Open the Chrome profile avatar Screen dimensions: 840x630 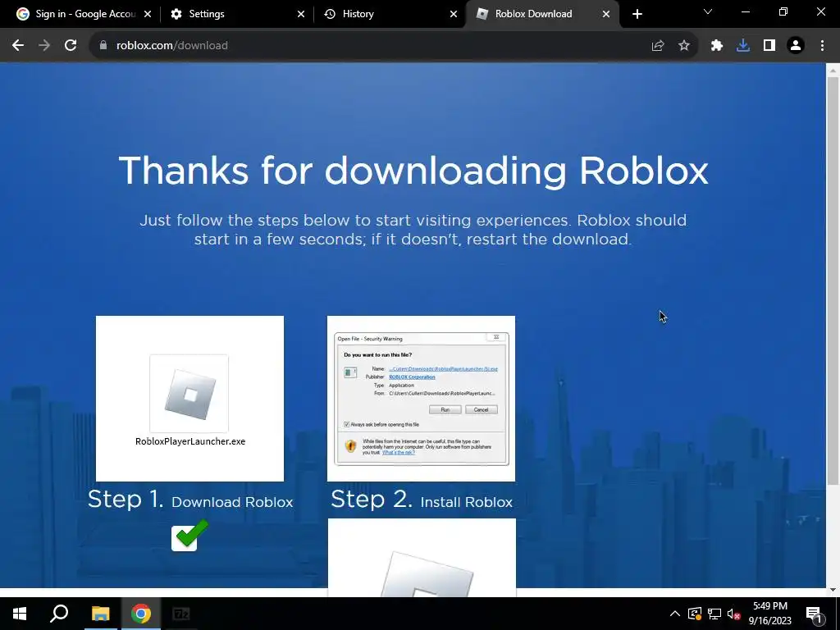click(796, 46)
